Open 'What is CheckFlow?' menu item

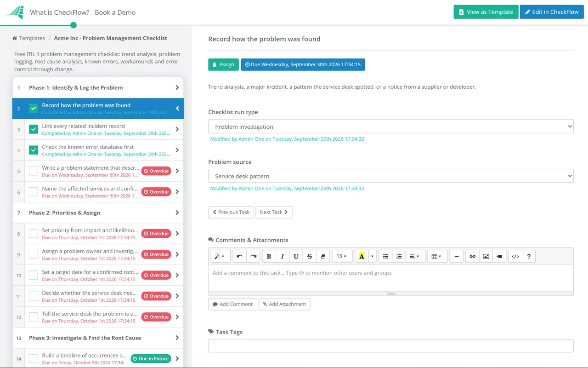click(x=60, y=12)
